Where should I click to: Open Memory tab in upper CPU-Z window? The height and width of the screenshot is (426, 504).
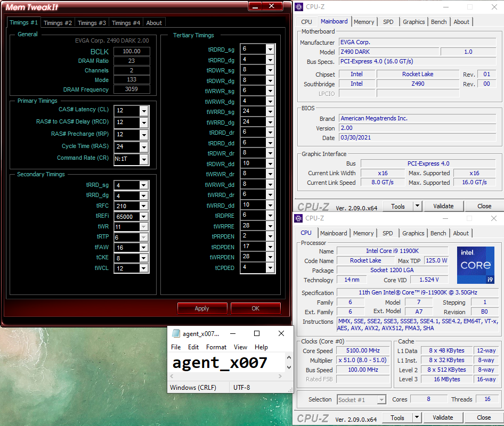(x=364, y=22)
